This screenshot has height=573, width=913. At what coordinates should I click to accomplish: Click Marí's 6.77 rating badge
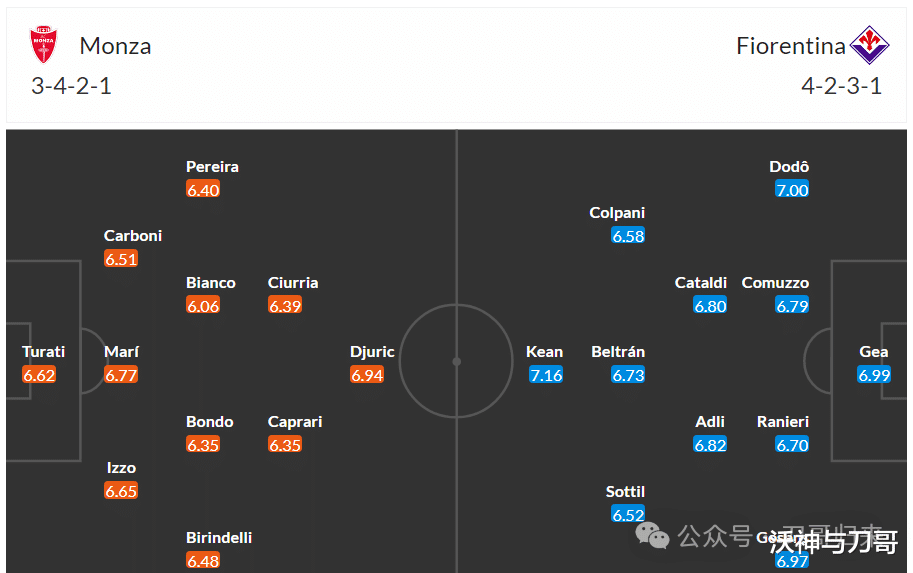[121, 375]
